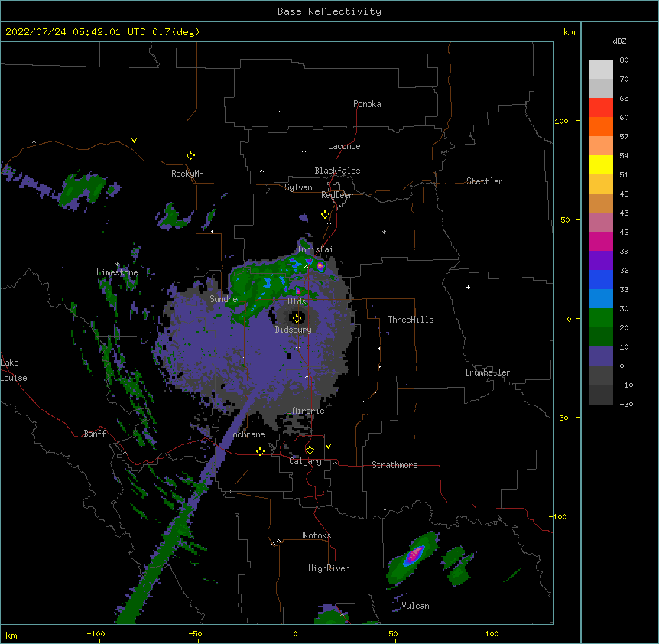Click the Okotoks city label
This screenshot has width=659, height=644.
click(315, 535)
